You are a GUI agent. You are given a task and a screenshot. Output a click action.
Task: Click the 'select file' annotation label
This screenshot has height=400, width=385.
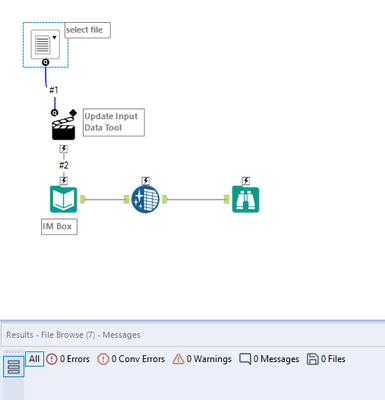pyautogui.click(x=87, y=30)
